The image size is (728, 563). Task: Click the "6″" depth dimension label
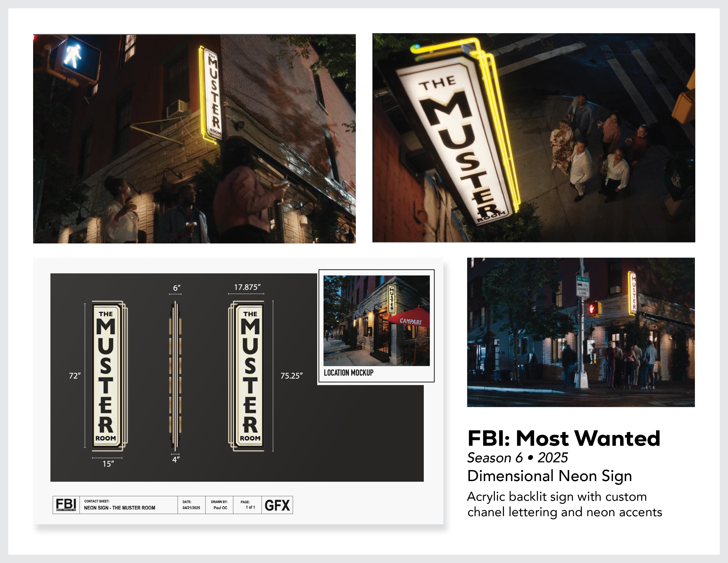[x=177, y=287]
